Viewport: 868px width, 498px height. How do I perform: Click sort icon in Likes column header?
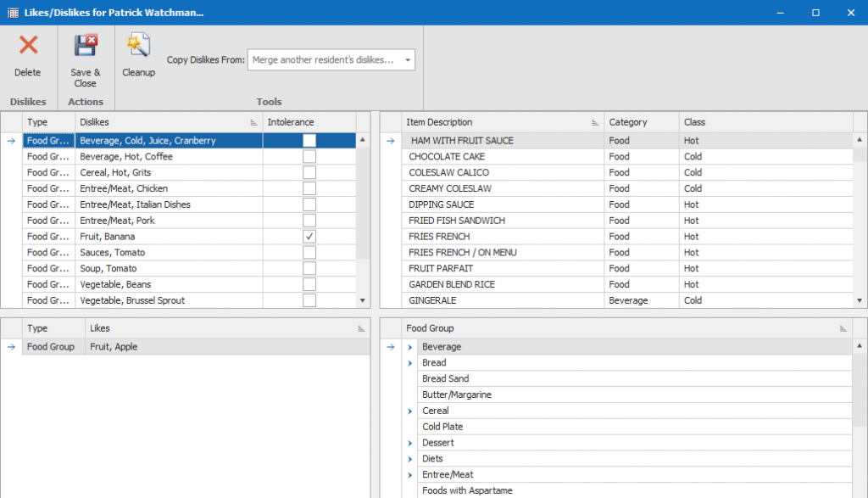360,328
